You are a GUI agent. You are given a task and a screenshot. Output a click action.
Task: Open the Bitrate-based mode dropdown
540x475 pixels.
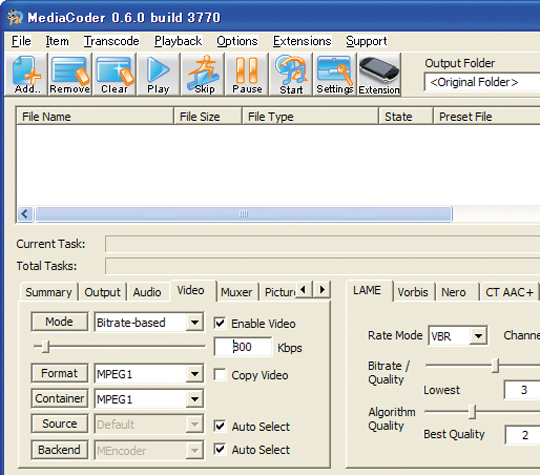[195, 322]
